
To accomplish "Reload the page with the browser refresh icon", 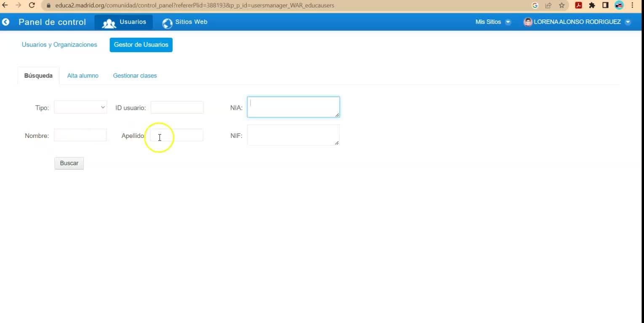I will (32, 5).
